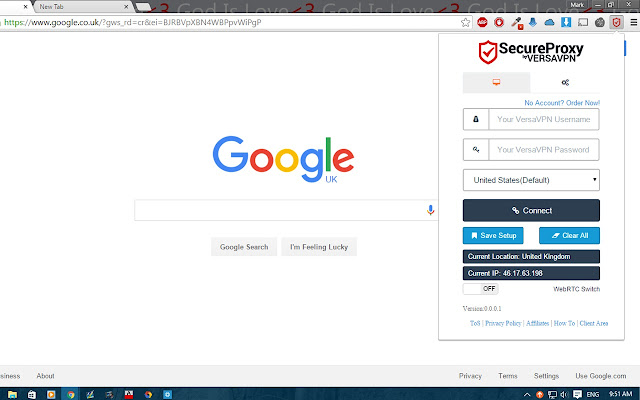This screenshot has width=640, height=400.
Task: Click the eyedropper color picker extension
Action: (517, 22)
